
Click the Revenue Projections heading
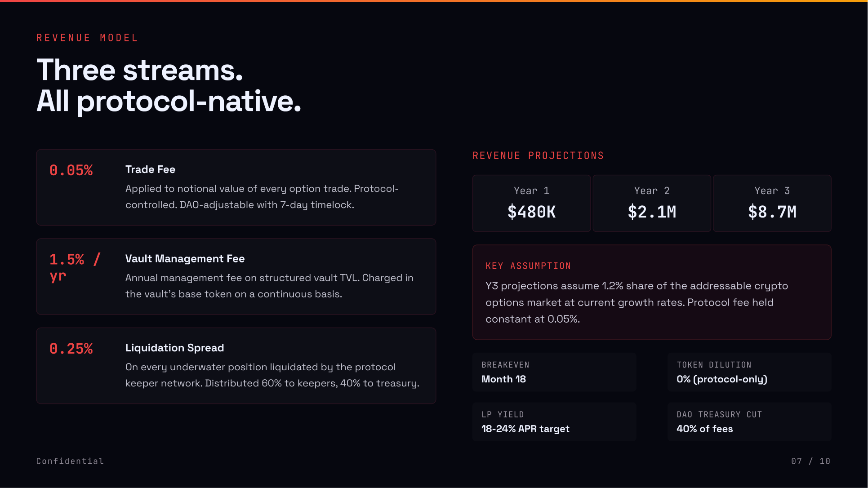(x=538, y=156)
